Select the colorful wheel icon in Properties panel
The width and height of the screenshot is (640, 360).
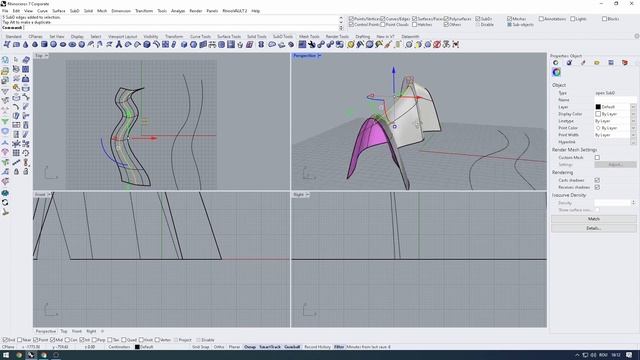556,72
